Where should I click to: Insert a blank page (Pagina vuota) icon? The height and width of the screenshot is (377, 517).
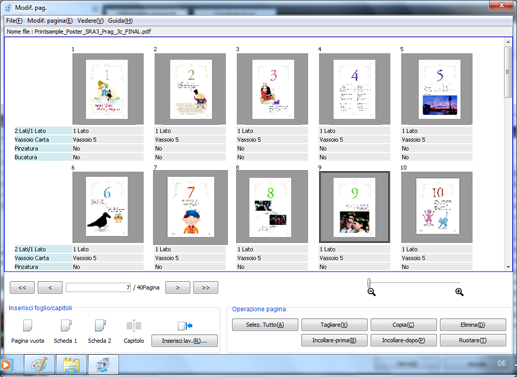coord(28,326)
